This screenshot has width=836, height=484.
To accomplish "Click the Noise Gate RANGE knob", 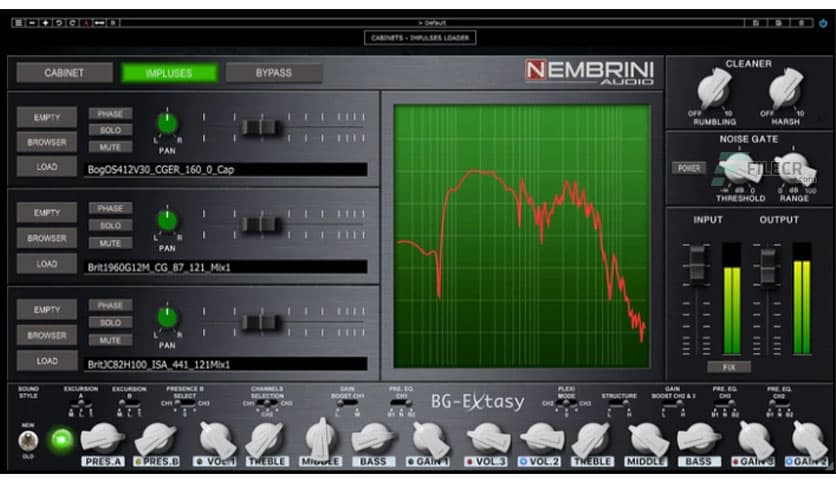I will (x=794, y=168).
